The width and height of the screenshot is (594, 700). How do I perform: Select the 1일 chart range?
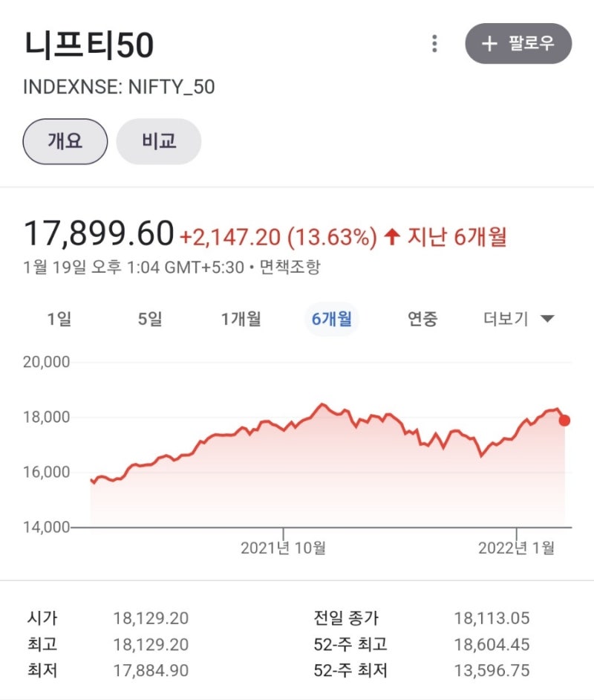coord(59,319)
